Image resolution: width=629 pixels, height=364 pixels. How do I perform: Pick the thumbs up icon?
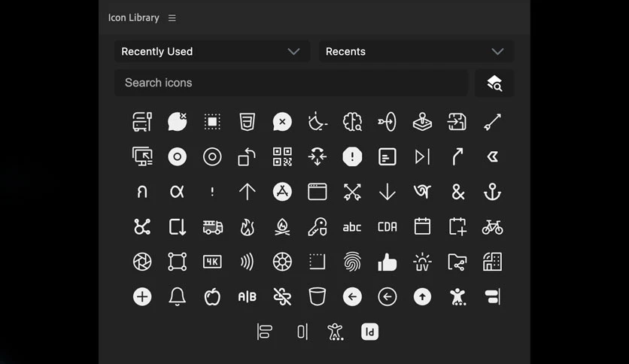pyautogui.click(x=387, y=262)
